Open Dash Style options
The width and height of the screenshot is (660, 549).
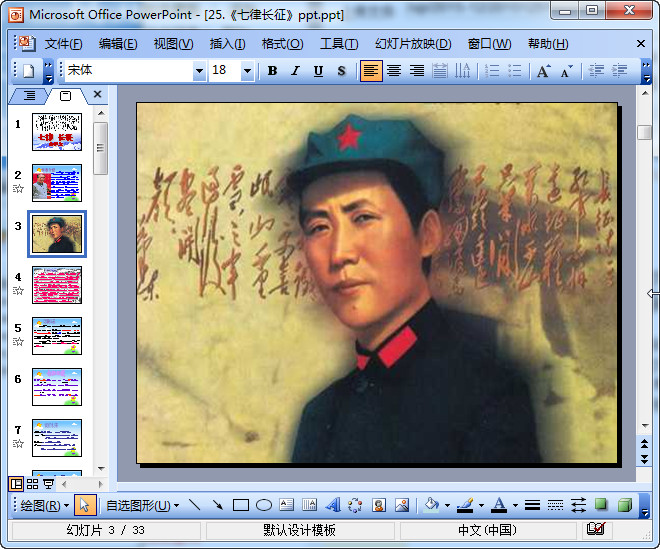pyautogui.click(x=556, y=505)
